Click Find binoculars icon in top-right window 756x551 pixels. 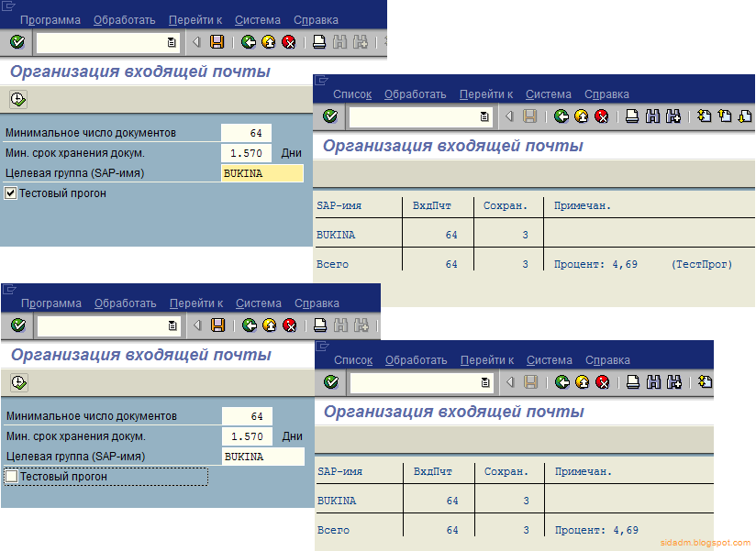652,116
